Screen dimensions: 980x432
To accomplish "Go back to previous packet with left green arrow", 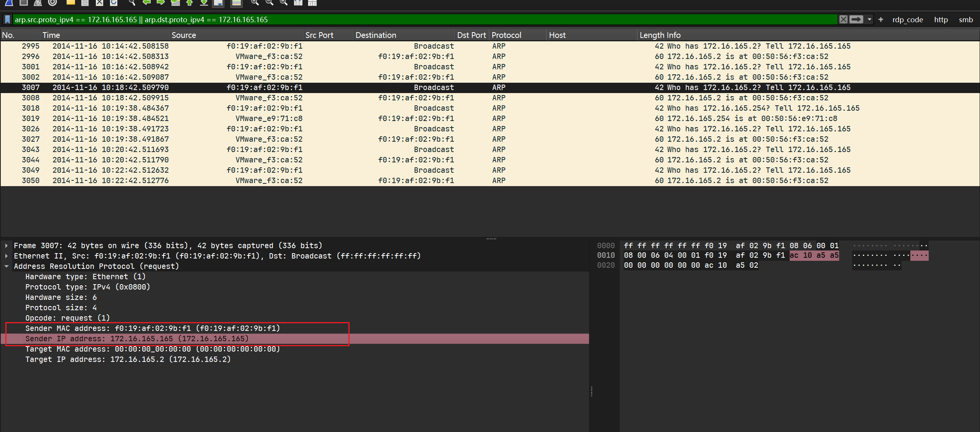I will 146,3.
